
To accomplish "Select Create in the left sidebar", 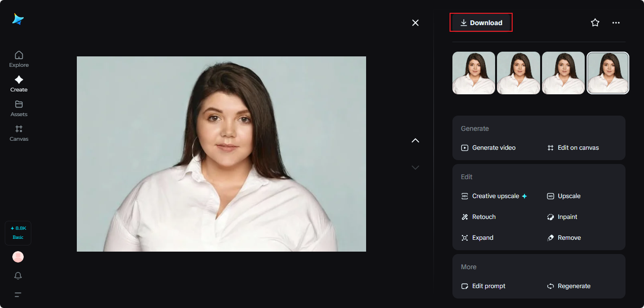I will tap(19, 83).
